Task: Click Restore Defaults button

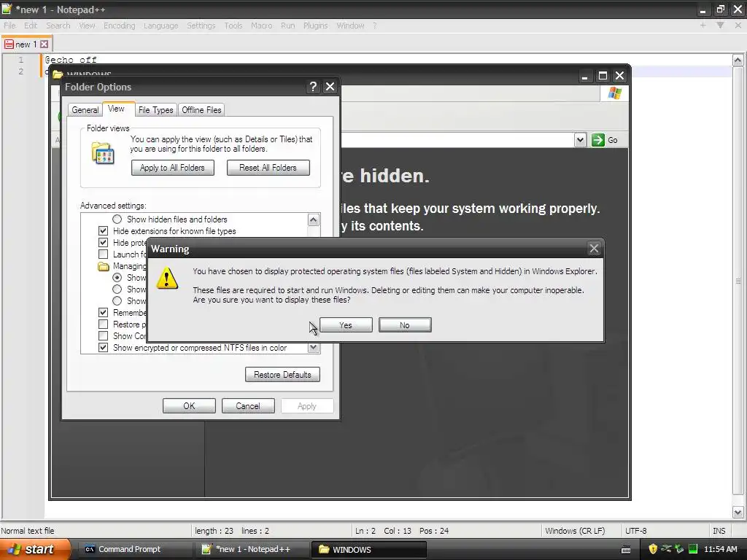Action: (x=282, y=375)
